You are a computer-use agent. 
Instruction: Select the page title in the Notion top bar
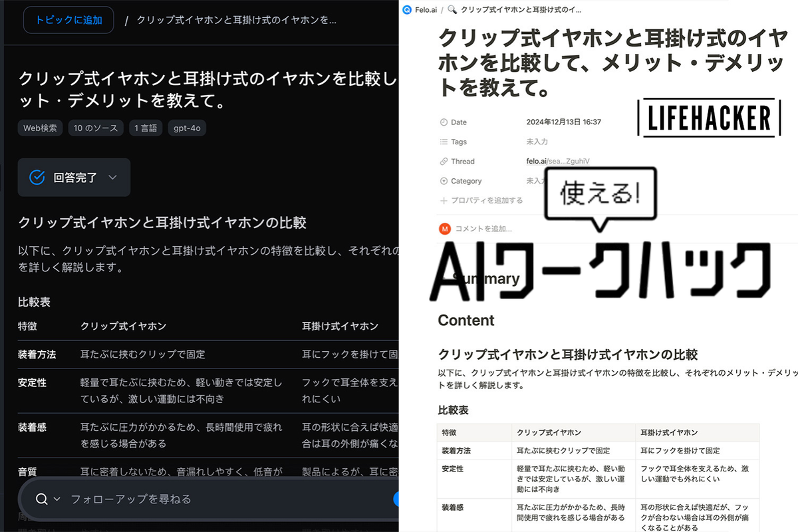(522, 10)
